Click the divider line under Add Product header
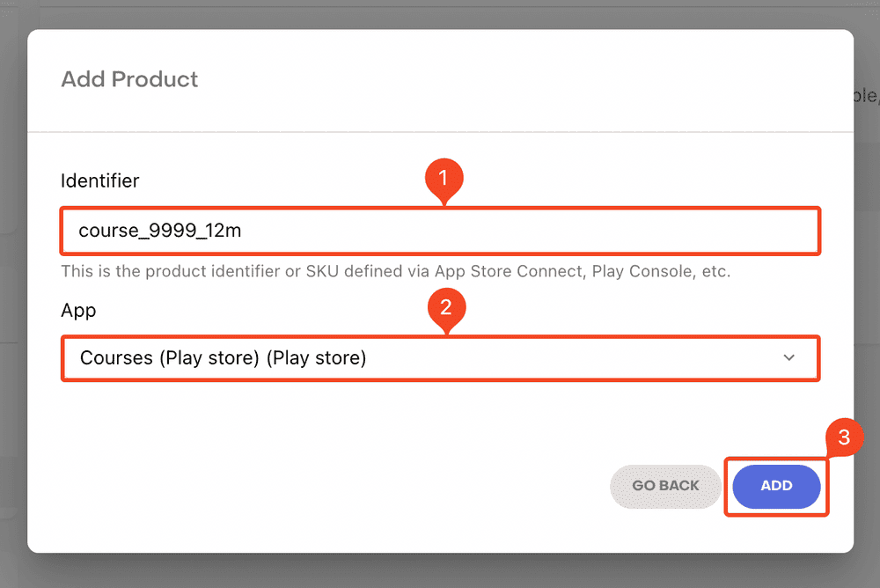 pos(440,132)
